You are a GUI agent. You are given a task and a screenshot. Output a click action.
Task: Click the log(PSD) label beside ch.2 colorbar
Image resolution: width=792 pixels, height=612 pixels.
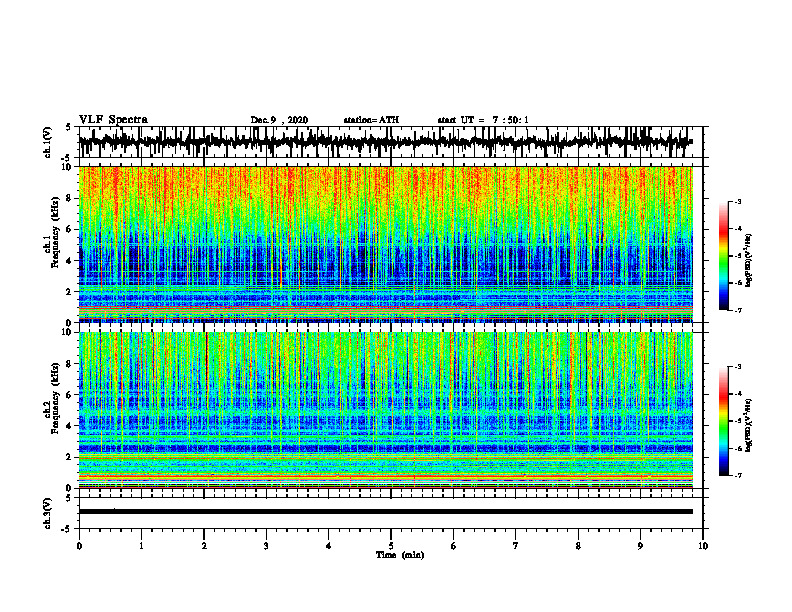coord(749,425)
